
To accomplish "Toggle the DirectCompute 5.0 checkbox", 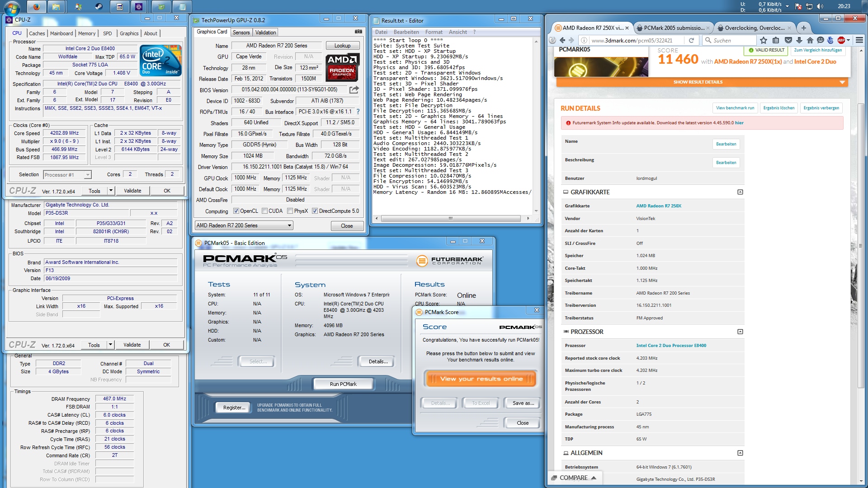I will tap(315, 211).
